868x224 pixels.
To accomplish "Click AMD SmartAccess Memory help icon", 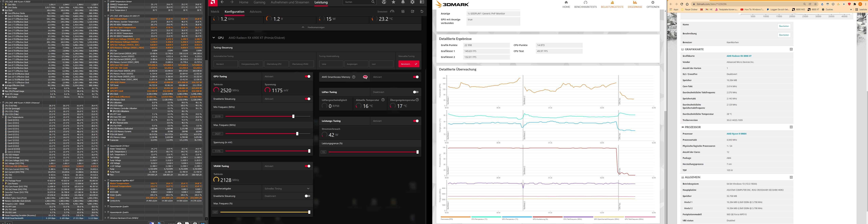I will coord(354,77).
